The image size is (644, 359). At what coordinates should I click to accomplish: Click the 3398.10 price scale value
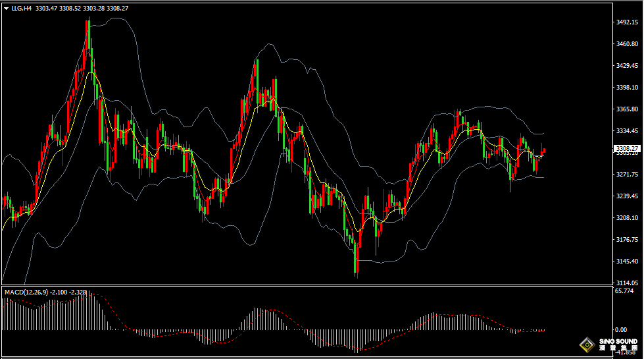626,87
